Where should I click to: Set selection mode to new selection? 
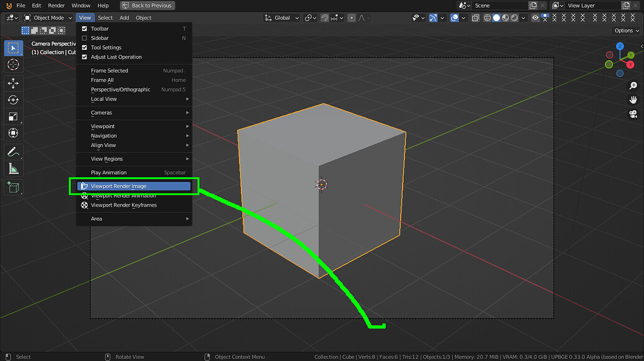click(x=26, y=30)
